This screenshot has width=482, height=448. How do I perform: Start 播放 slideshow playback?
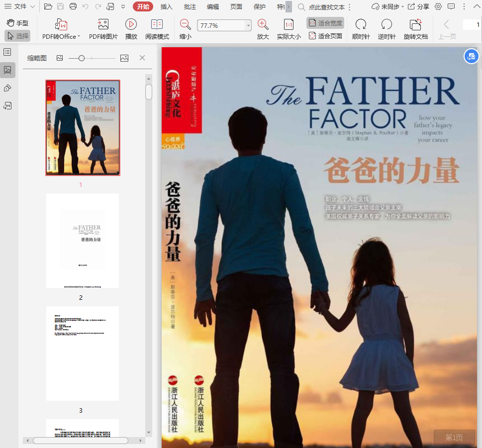[131, 29]
